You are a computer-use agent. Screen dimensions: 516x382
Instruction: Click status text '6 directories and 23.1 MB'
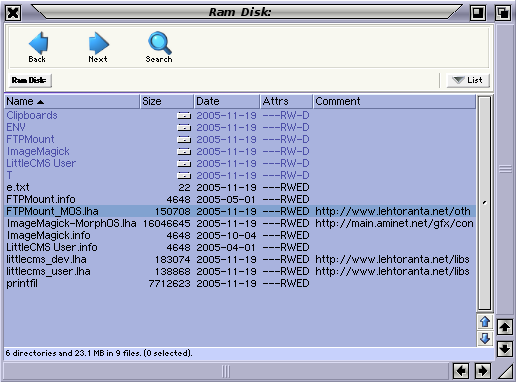[x=55, y=353]
